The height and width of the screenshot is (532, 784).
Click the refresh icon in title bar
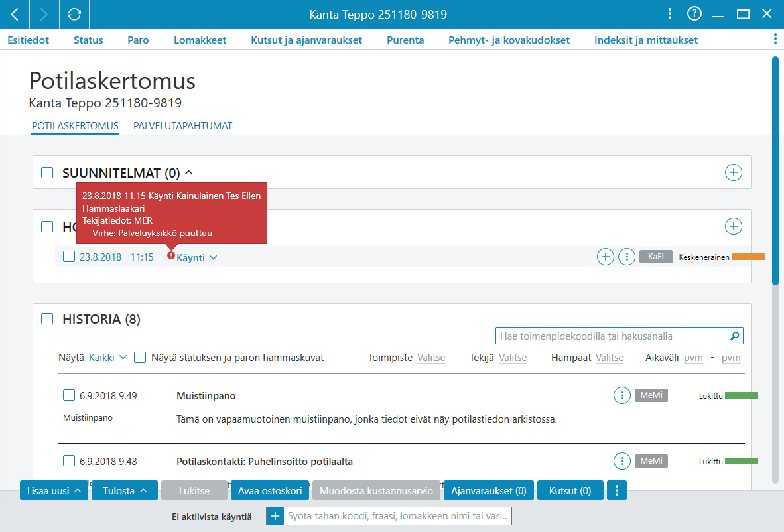[74, 15]
